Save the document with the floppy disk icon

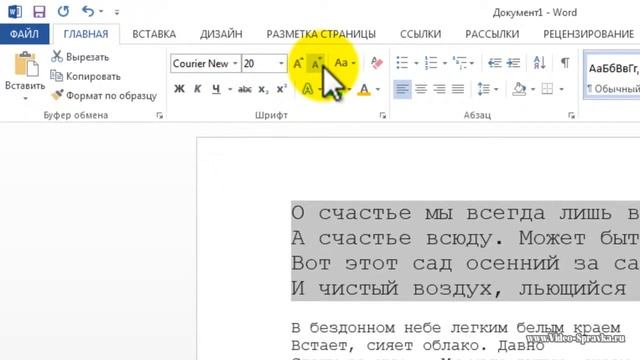(39, 11)
